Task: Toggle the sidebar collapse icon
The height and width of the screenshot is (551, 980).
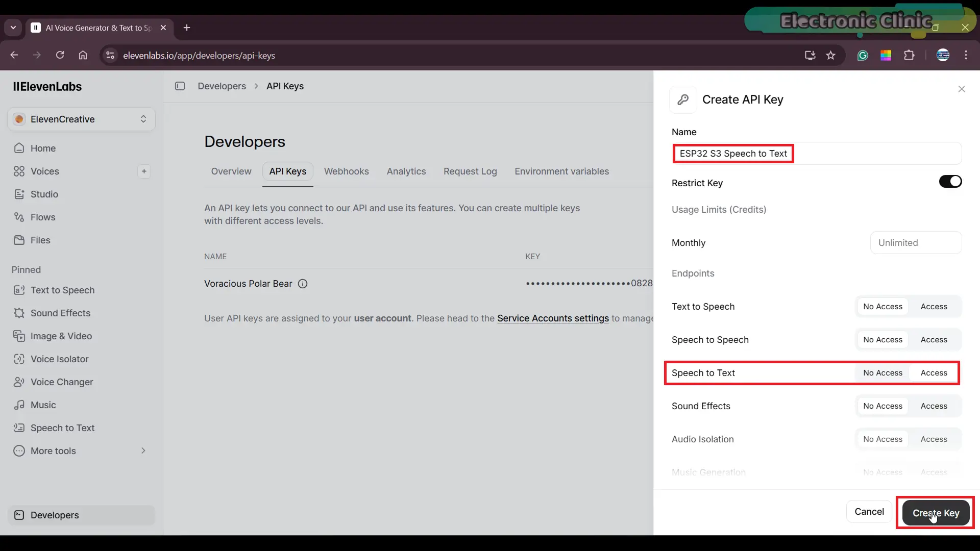Action: point(180,86)
